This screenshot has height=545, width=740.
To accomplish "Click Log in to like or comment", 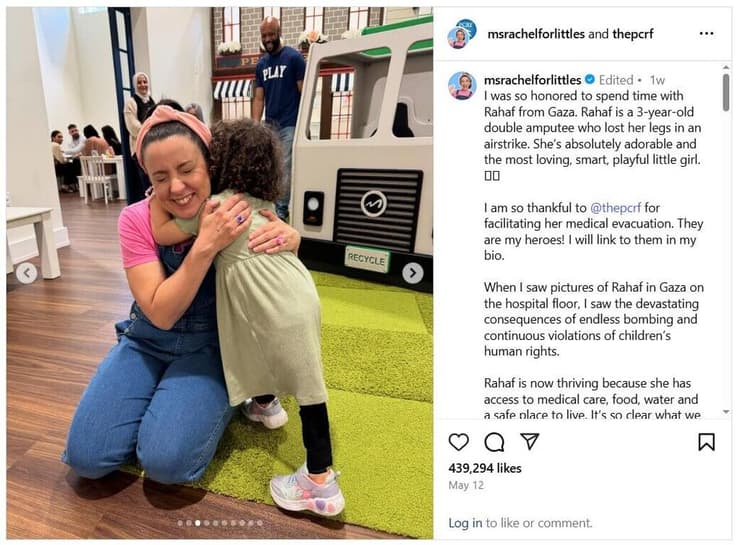I will pos(465,523).
